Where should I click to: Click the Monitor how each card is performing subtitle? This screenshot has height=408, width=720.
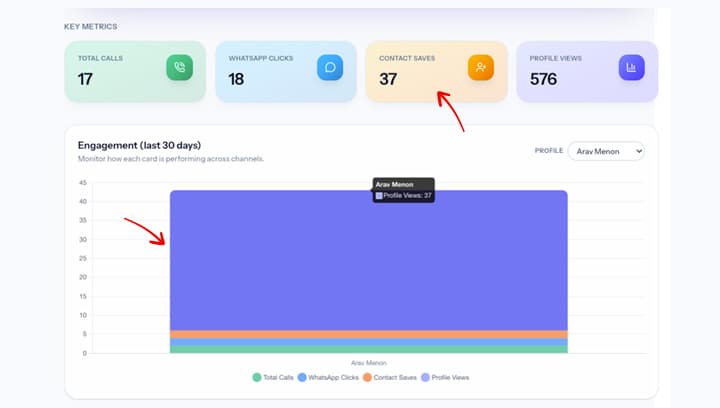point(171,159)
